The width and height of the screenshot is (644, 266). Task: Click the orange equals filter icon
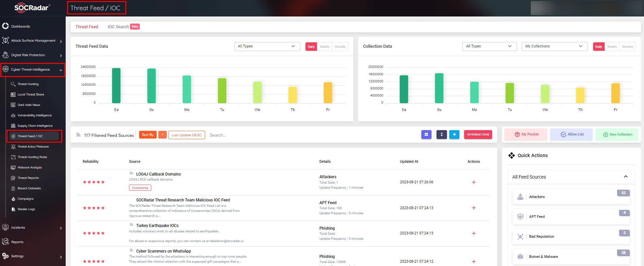[162, 135]
